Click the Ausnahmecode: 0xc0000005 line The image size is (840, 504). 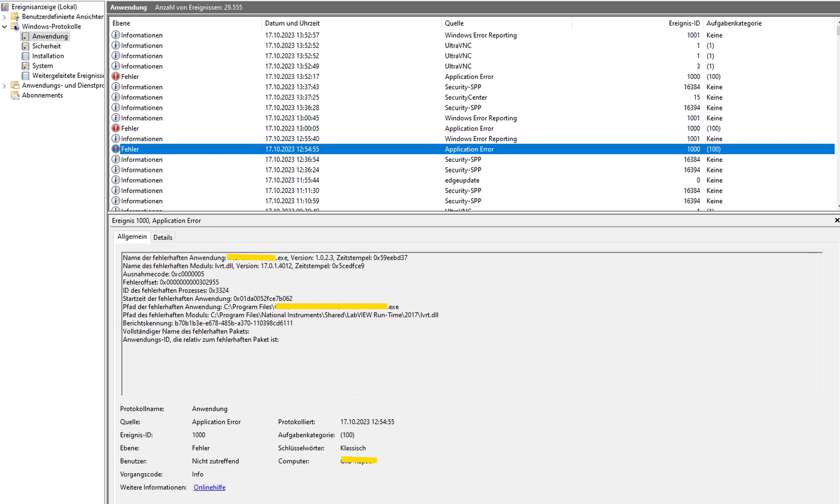[x=164, y=274]
